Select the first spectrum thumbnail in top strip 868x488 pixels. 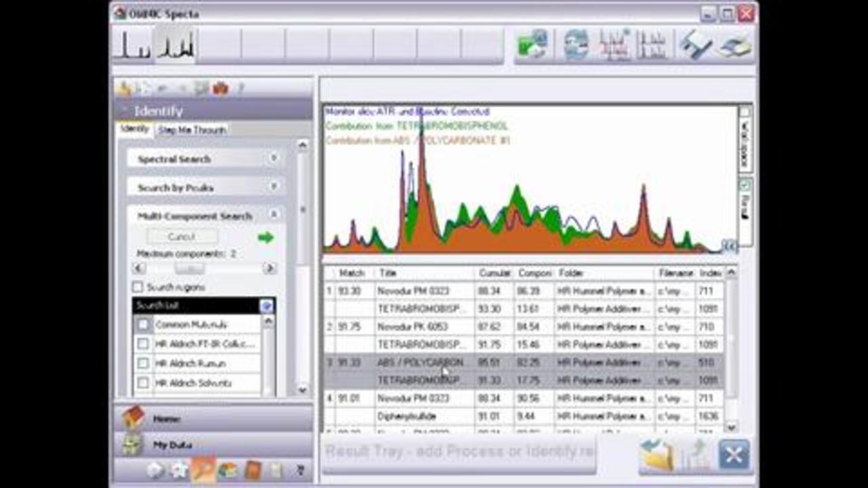pos(132,46)
